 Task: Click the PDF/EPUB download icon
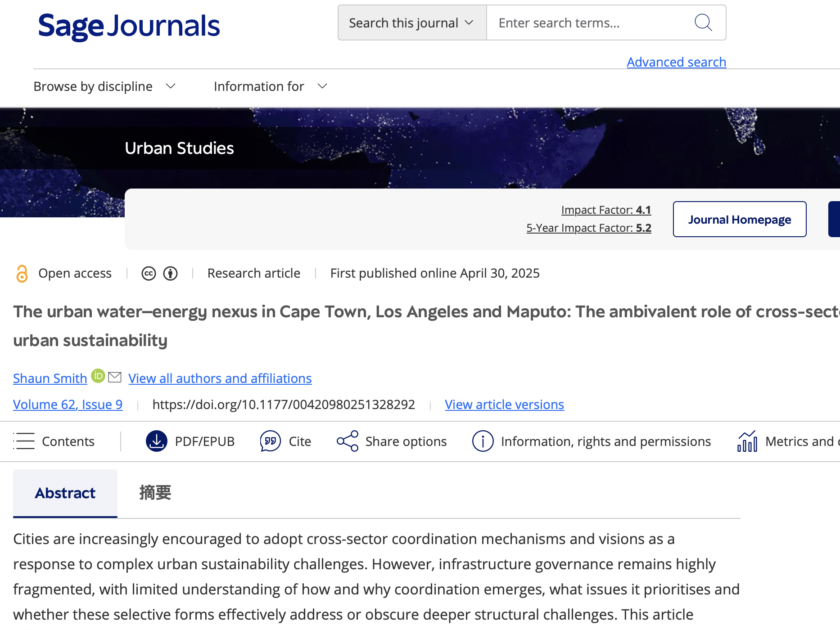click(x=157, y=441)
